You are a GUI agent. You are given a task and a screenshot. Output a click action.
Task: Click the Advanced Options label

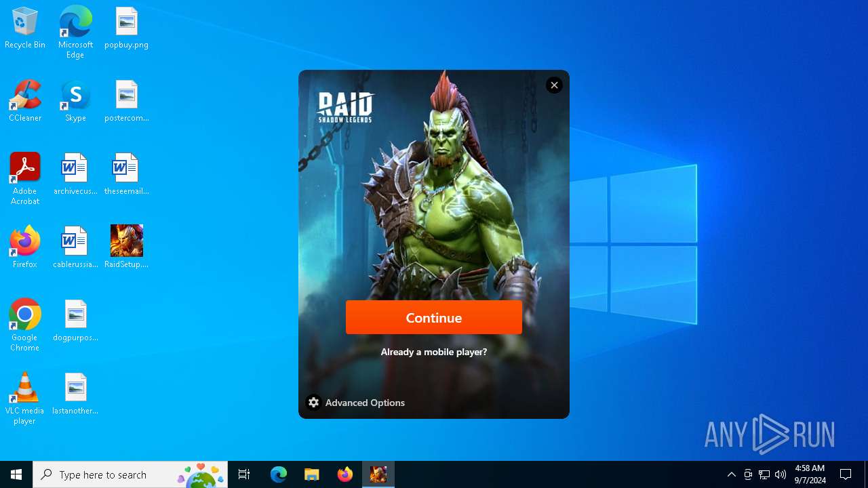(365, 403)
